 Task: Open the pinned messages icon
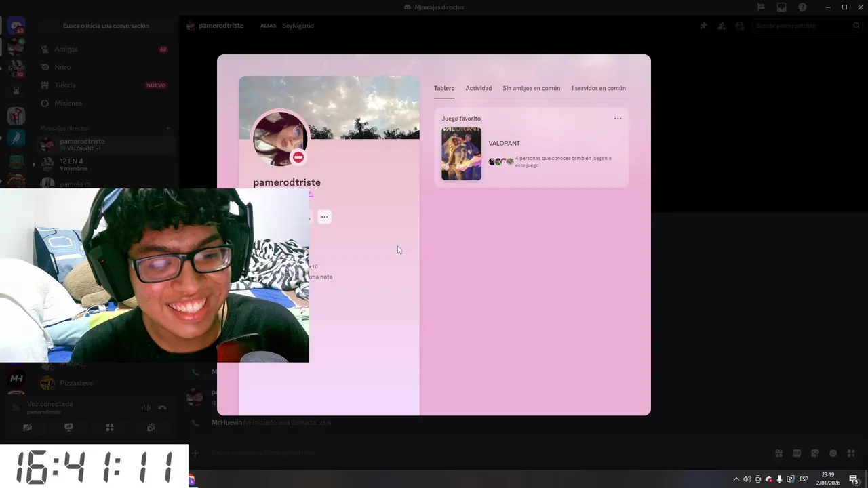[703, 26]
